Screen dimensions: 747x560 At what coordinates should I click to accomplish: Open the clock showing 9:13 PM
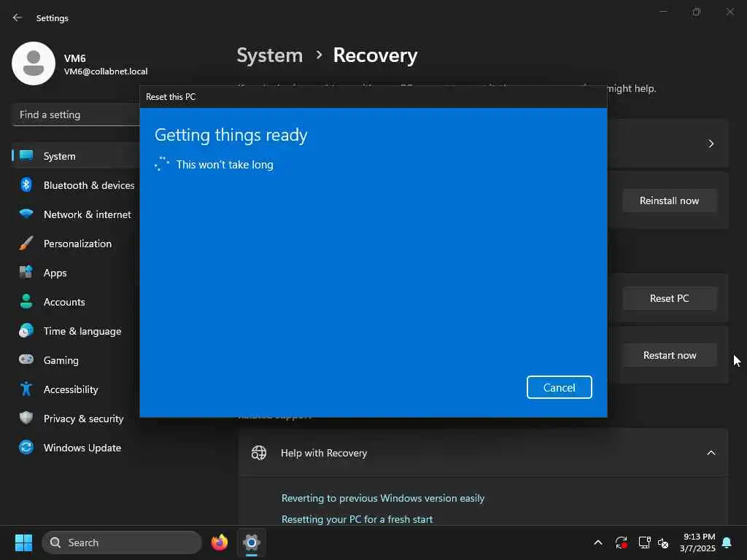pos(697,542)
